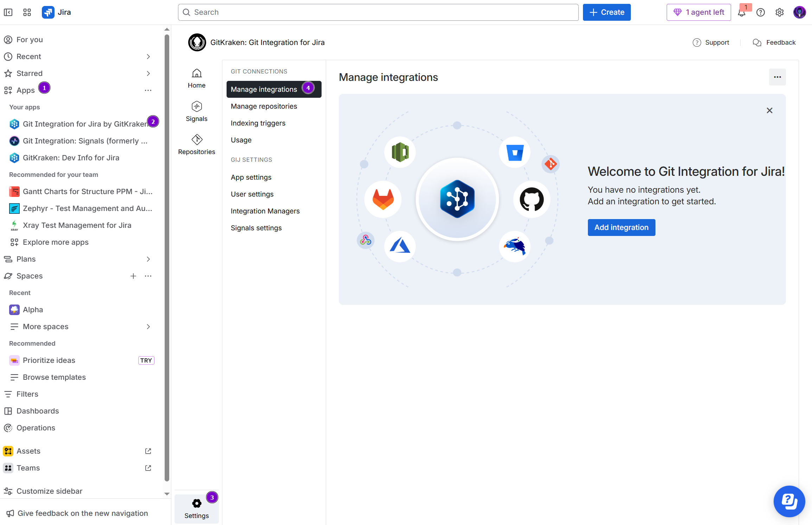The width and height of the screenshot is (812, 525).
Task: Open Indexing triggers menu item
Action: coord(258,123)
